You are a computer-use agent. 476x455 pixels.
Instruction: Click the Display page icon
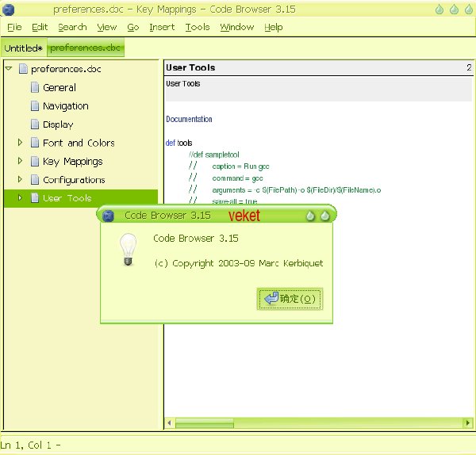coord(35,124)
